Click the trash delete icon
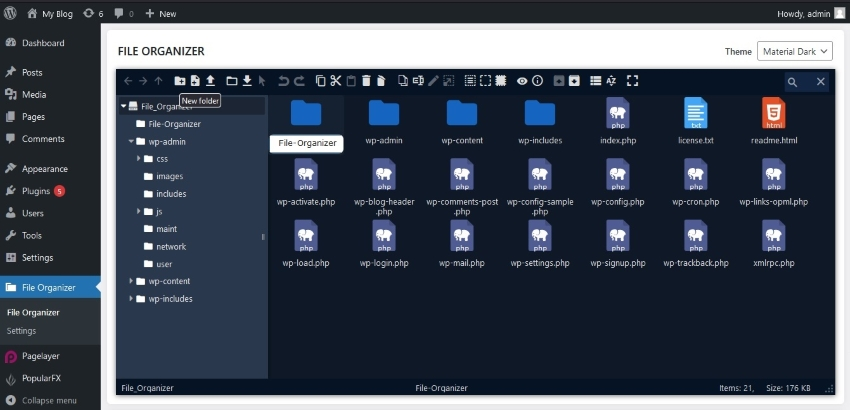The width and height of the screenshot is (850, 410). pyautogui.click(x=366, y=81)
